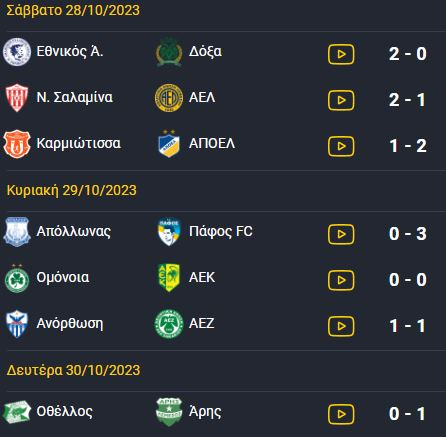Click the Ομόνοια green clover crest

[17, 278]
